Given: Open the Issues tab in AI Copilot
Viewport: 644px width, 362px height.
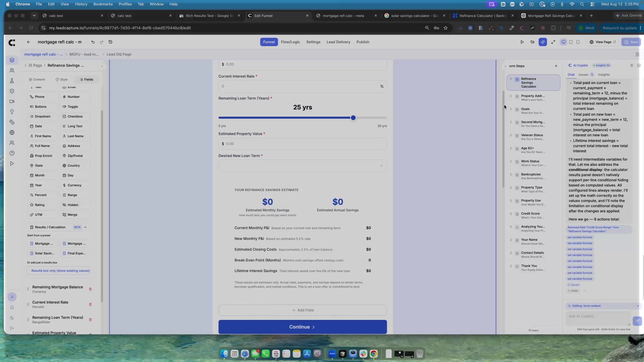Looking at the screenshot, I should 586,74.
